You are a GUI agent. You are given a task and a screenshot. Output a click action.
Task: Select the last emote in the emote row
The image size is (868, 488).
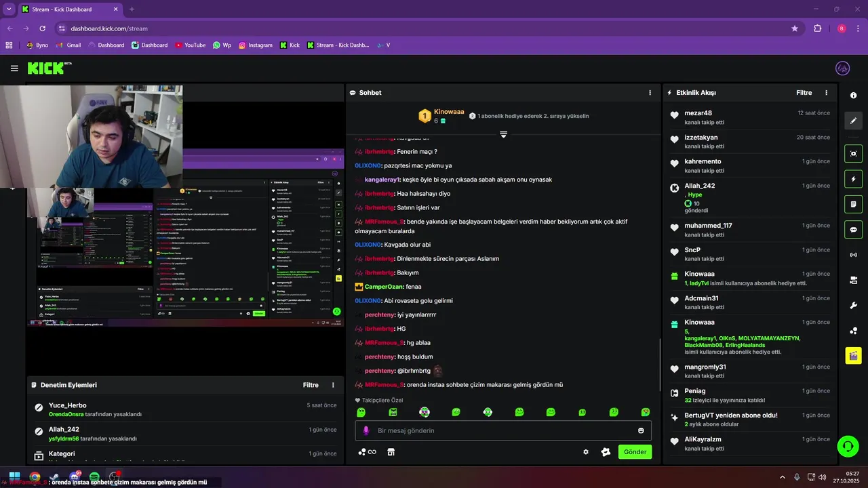646,412
